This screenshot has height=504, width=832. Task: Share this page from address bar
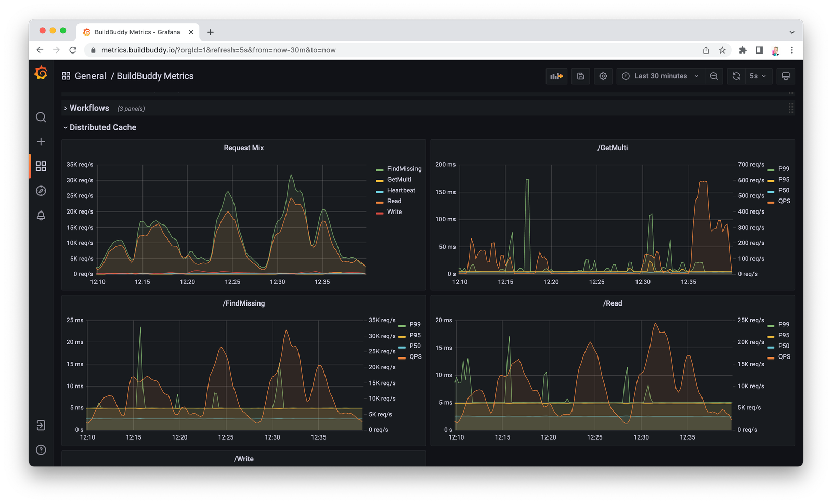[x=706, y=50]
